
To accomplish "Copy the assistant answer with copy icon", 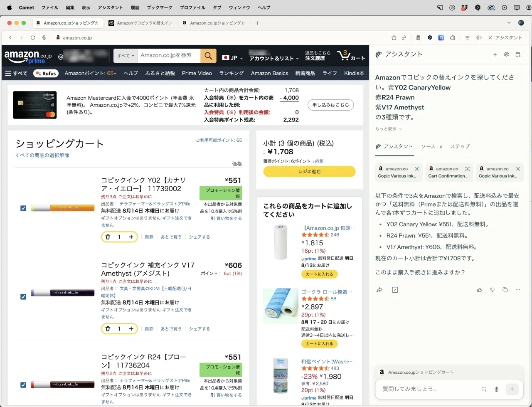I will [505, 290].
